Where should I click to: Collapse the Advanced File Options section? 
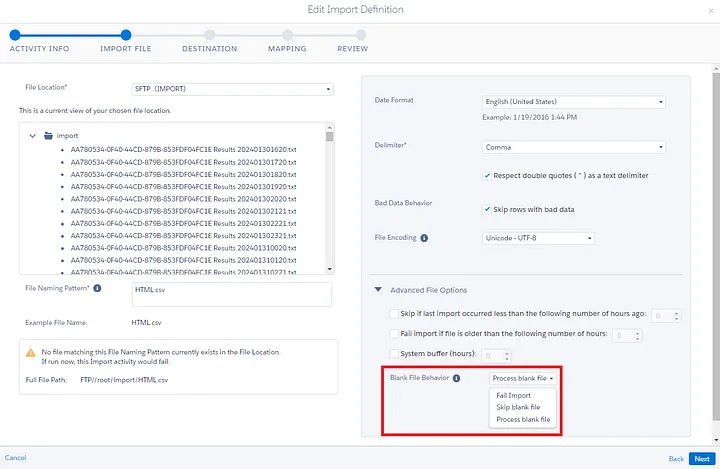point(378,289)
